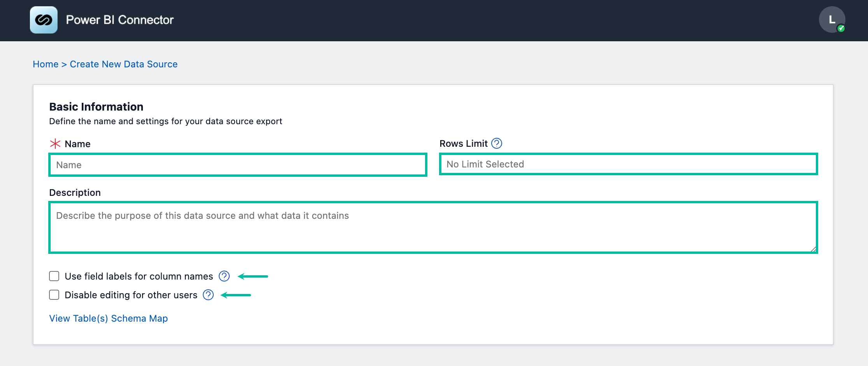Focus the Name input field
Screen dimensions: 868x366
tap(238, 165)
